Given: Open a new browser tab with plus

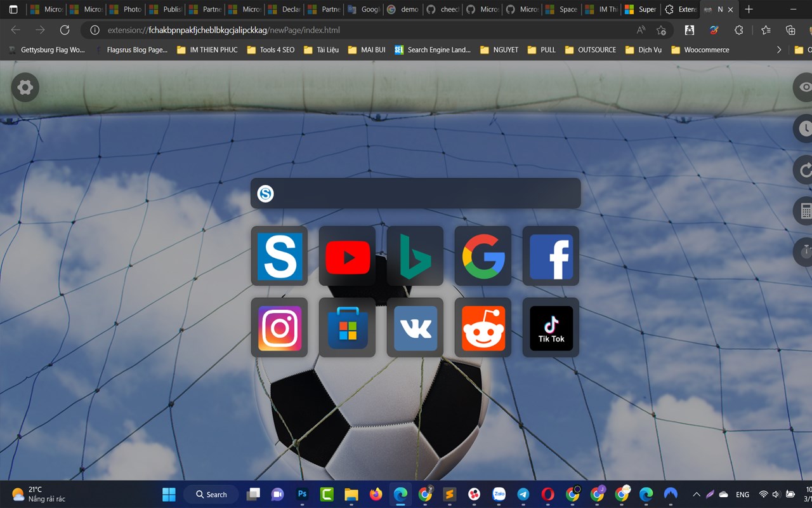Looking at the screenshot, I should 749,10.
